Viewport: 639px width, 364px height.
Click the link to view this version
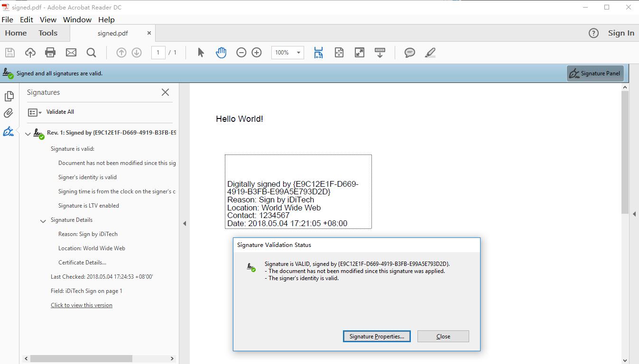[x=81, y=305]
